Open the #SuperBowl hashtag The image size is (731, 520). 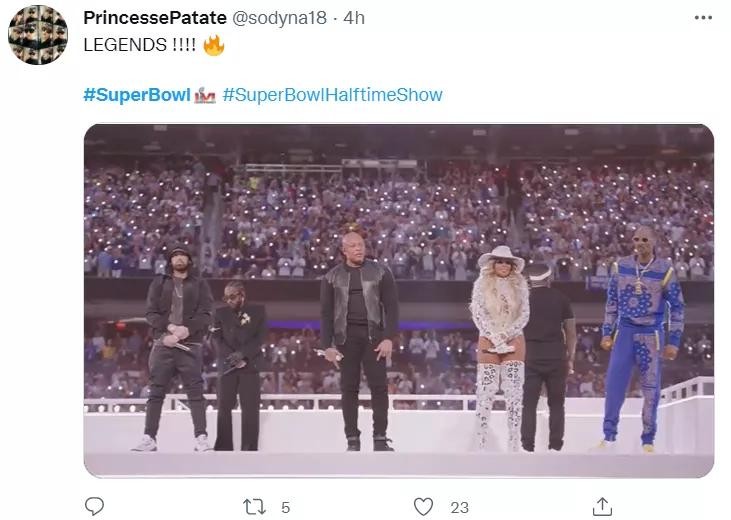click(x=137, y=95)
